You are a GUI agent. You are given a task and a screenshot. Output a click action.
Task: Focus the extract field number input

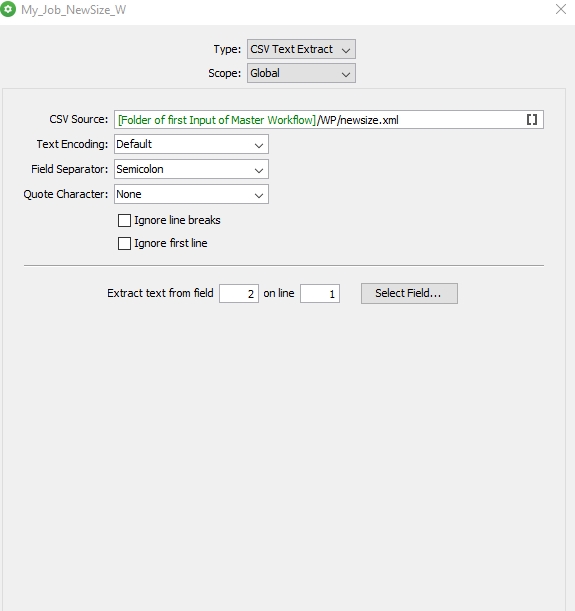click(x=239, y=293)
